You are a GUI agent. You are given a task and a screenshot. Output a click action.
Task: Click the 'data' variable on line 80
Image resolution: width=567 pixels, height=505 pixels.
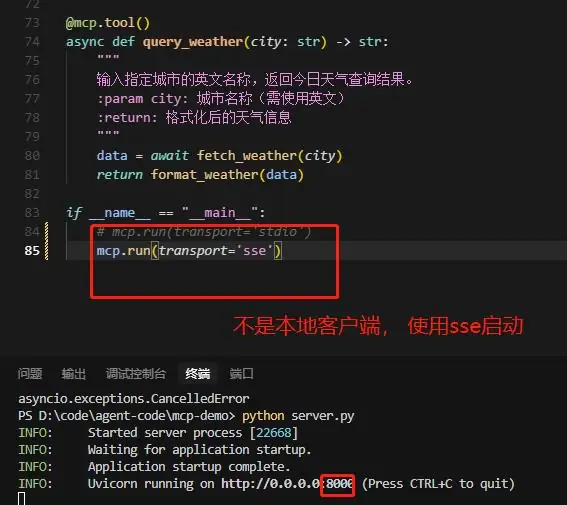[112, 156]
